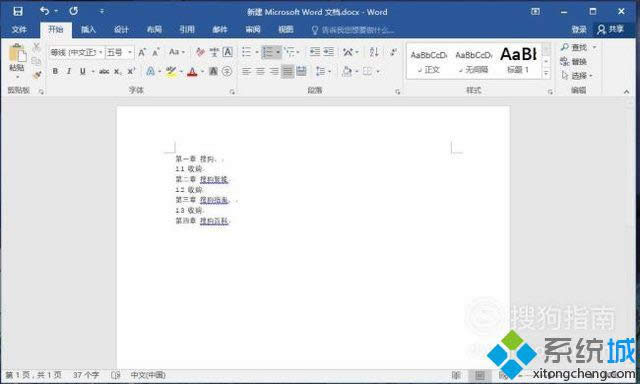Click the Numbering list icon
Image resolution: width=640 pixels, height=384 pixels.
tap(268, 52)
